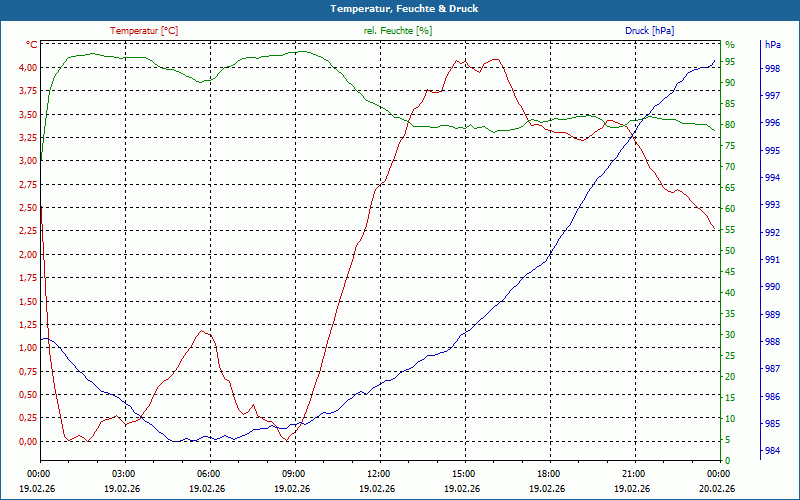Click temperature axis value '2,50'
This screenshot has height=500, width=800.
28,208
